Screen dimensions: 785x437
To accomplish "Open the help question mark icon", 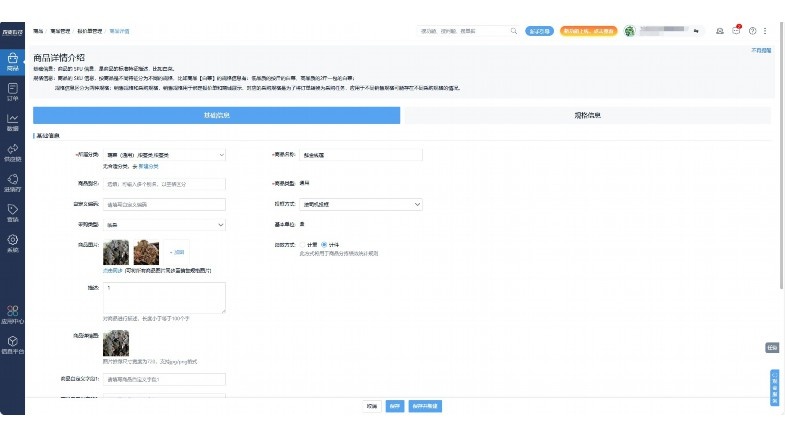I will coord(752,31).
